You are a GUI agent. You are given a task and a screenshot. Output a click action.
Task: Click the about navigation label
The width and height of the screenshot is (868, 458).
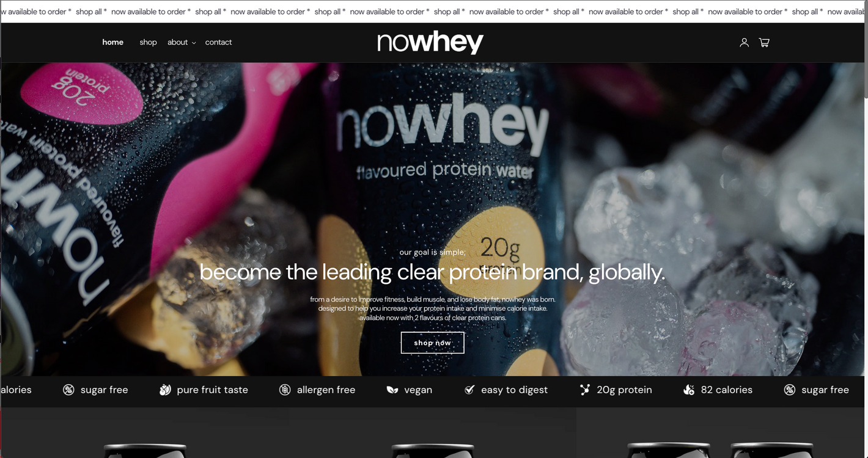coord(177,42)
